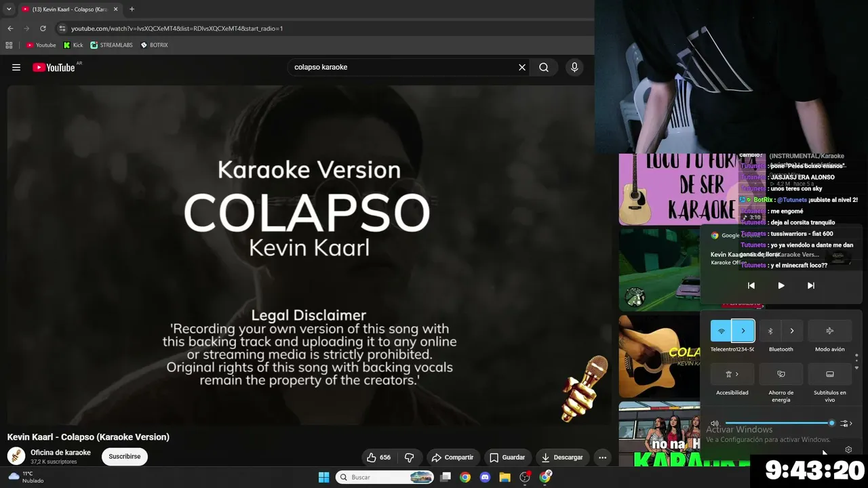Screen dimensions: 868x488
Task: Click the Compartir share button
Action: [452, 457]
